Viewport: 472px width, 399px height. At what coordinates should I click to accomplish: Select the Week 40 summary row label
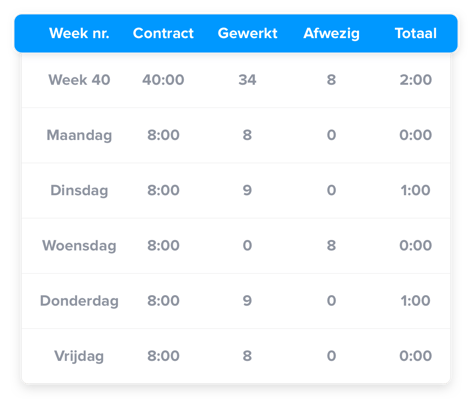tap(79, 80)
